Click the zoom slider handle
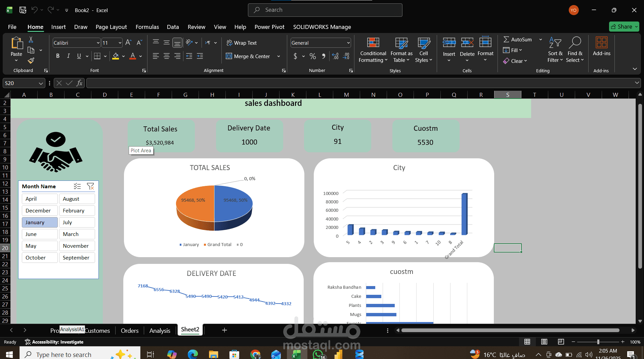Image resolution: width=644 pixels, height=359 pixels. tap(598, 342)
